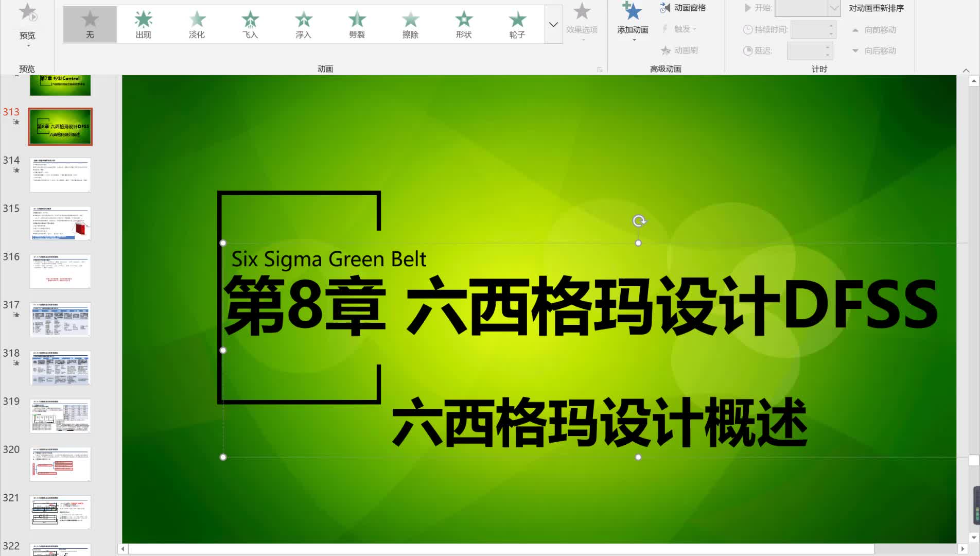Click Move Earlier (向前移动)

click(874, 30)
